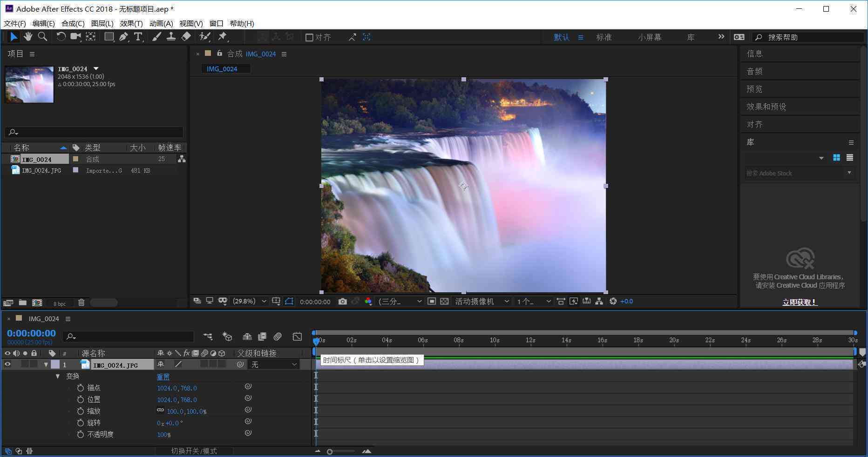Toggle the Rotation 旋转 stopwatch

click(80, 423)
